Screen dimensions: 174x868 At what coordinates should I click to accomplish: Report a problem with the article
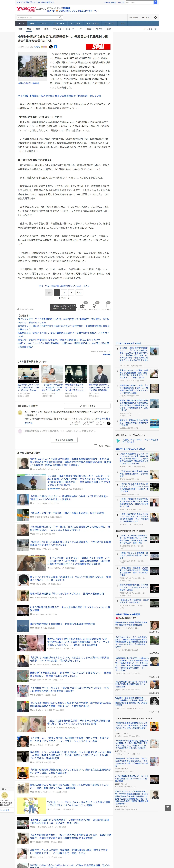26,309
